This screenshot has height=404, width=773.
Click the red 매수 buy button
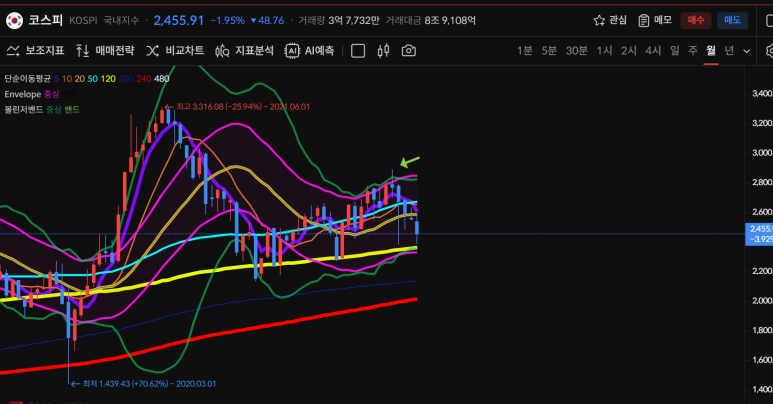(696, 20)
